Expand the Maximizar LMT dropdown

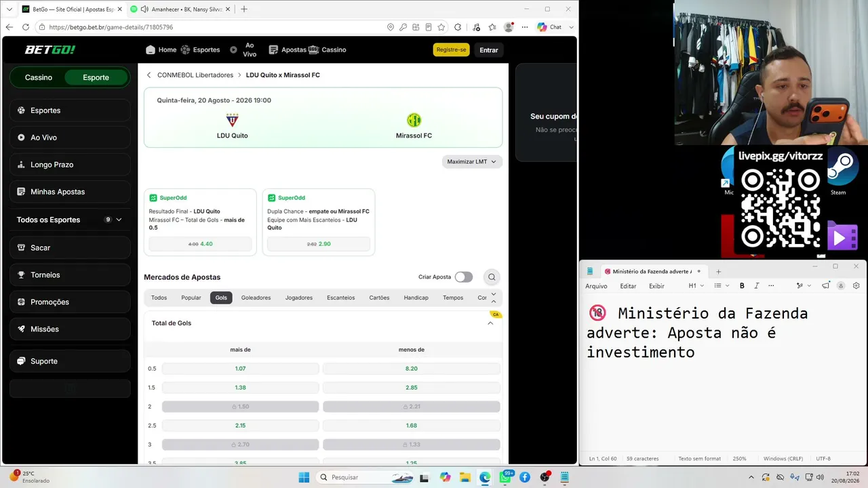[x=472, y=162]
